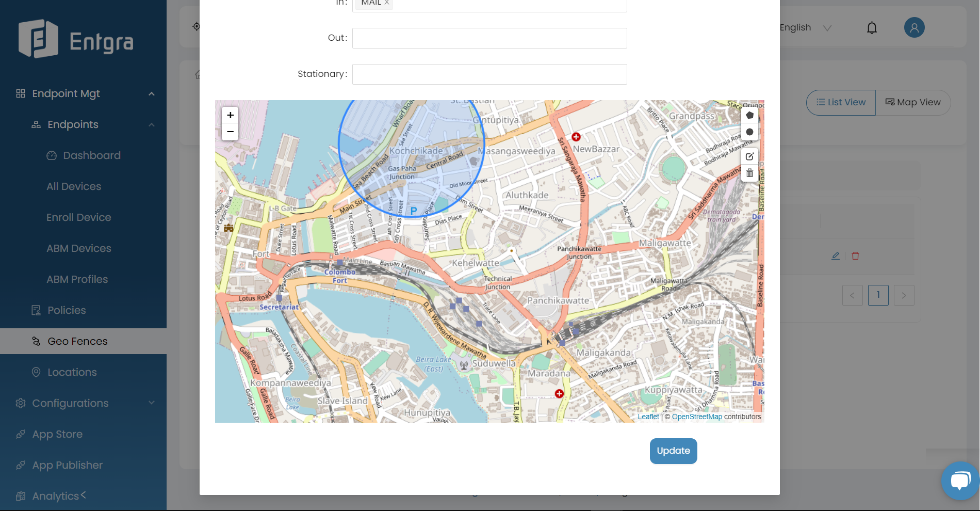Viewport: 980px width, 511px height.
Task: Open the English language dropdown
Action: tap(805, 27)
